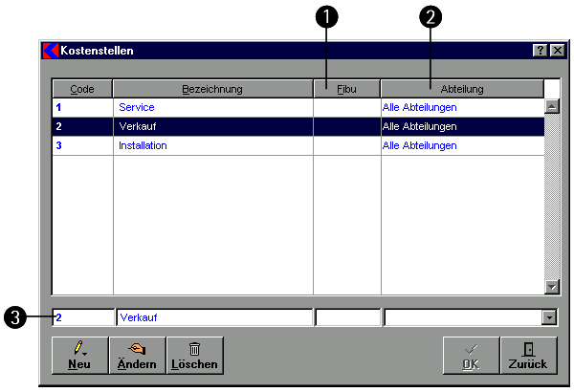
Task: Click the help question mark in title bar
Action: [540, 50]
